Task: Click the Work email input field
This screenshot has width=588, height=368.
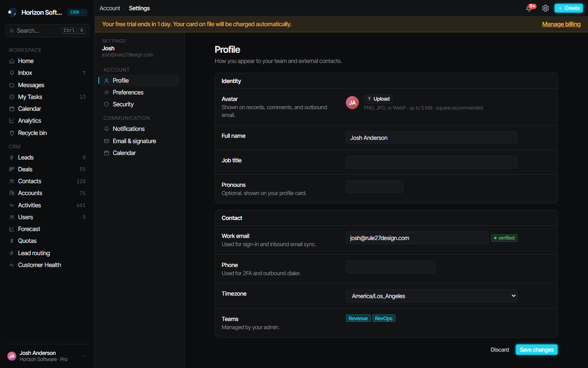Action: point(417,238)
